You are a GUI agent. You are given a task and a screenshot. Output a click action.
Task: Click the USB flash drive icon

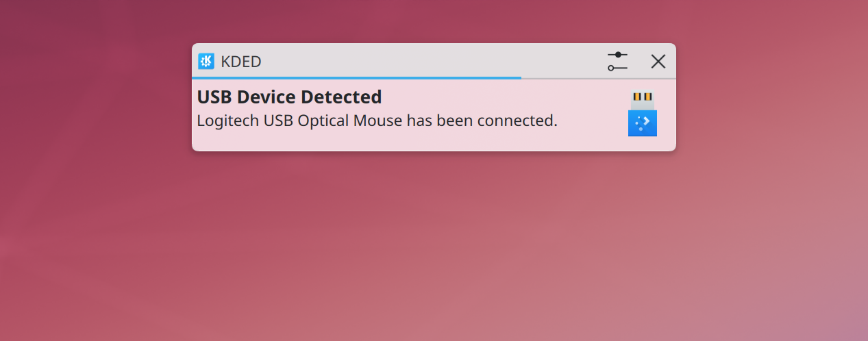pyautogui.click(x=643, y=113)
